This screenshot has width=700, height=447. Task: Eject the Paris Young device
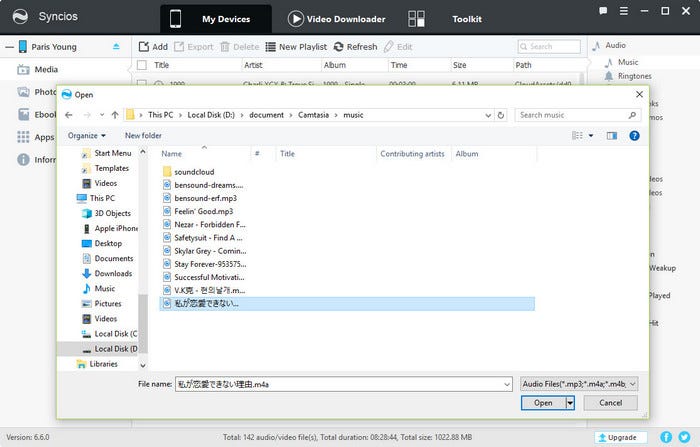tap(116, 46)
